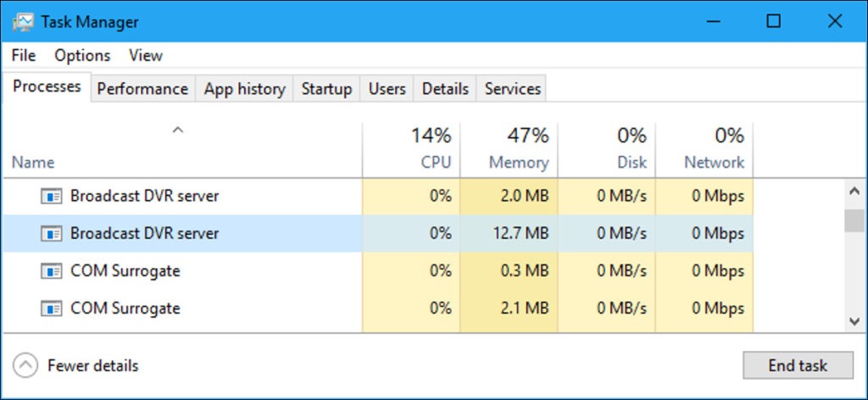Click the sort arrow above Name column
Viewport: 868px width, 400px height.
click(x=177, y=130)
